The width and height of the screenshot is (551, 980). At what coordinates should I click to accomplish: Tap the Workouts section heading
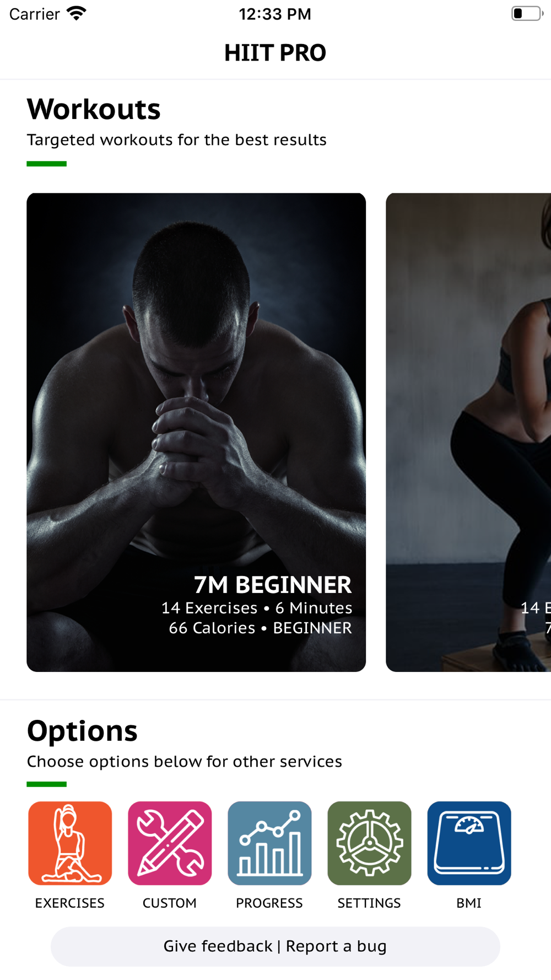coord(94,109)
